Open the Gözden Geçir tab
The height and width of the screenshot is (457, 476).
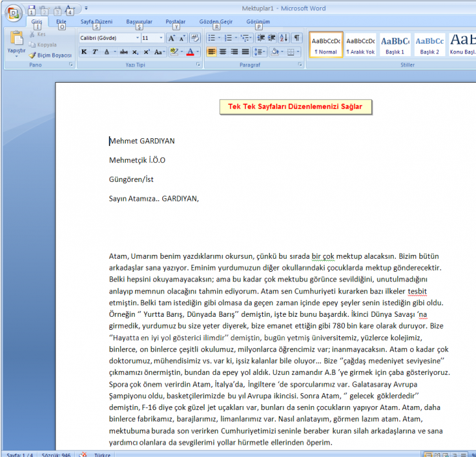point(216,22)
